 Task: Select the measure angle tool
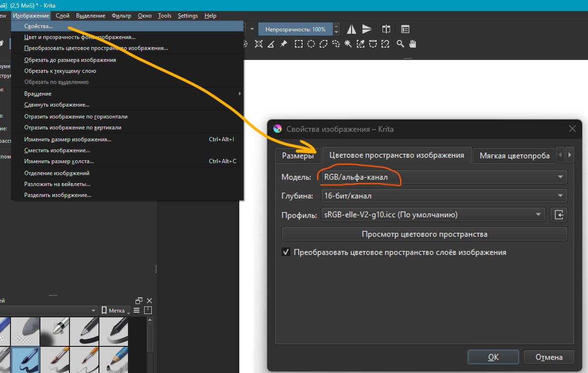pyautogui.click(x=271, y=44)
